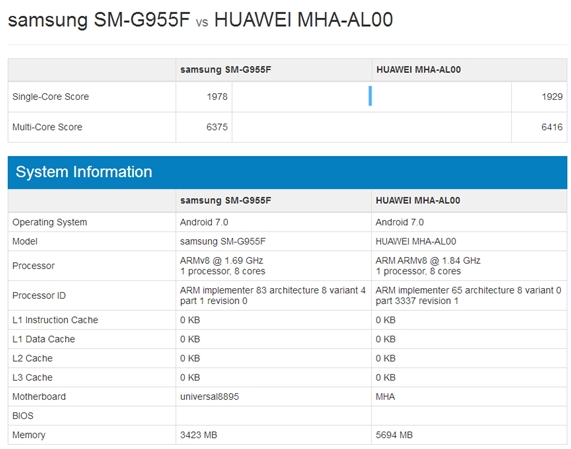Screen dimensions: 571x449
Task: Click samsung SM-G955F header in System Information table
Action: (x=226, y=200)
